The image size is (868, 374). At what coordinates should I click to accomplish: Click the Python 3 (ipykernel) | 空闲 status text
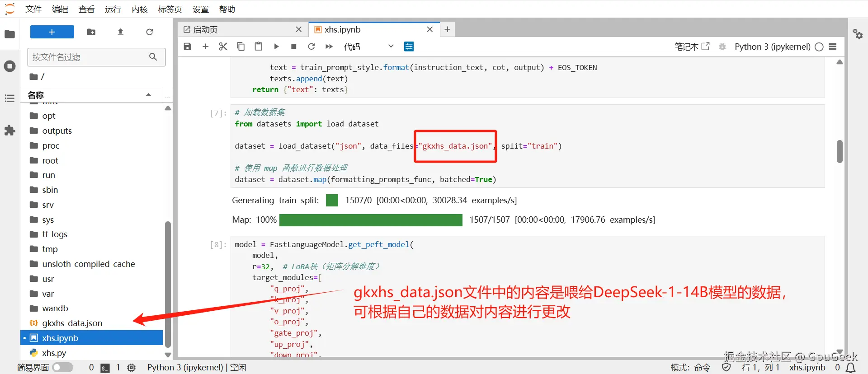(x=197, y=368)
